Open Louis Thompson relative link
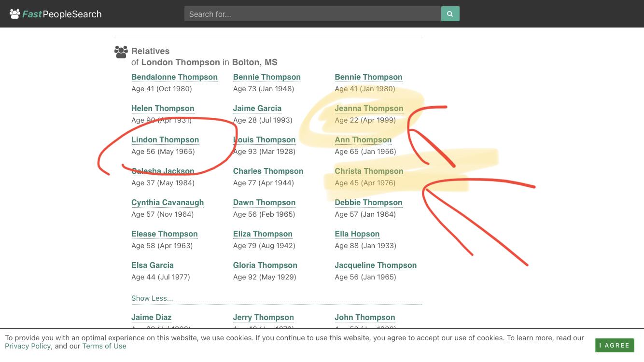Viewport: 644px width, 362px height. tap(264, 140)
